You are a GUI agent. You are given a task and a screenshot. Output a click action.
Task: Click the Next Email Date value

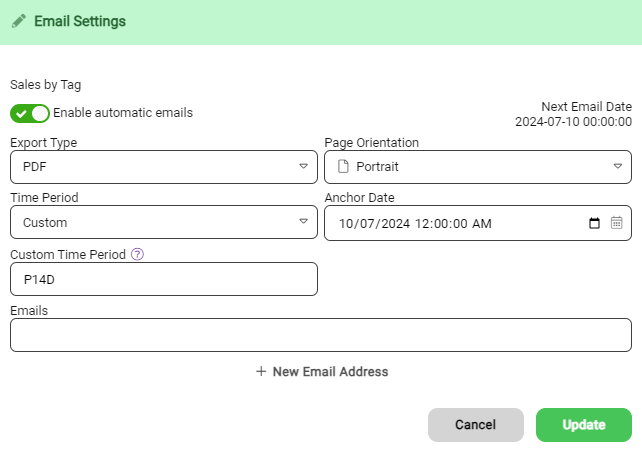(573, 122)
